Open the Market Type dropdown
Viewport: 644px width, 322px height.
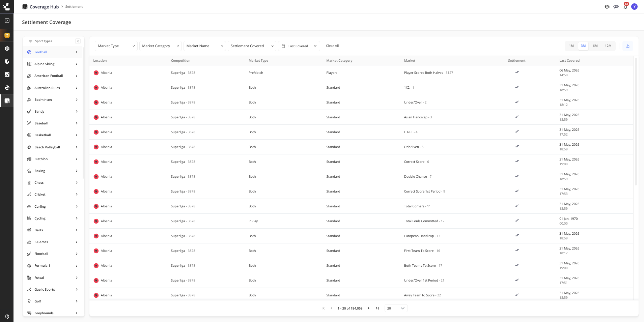click(x=116, y=46)
